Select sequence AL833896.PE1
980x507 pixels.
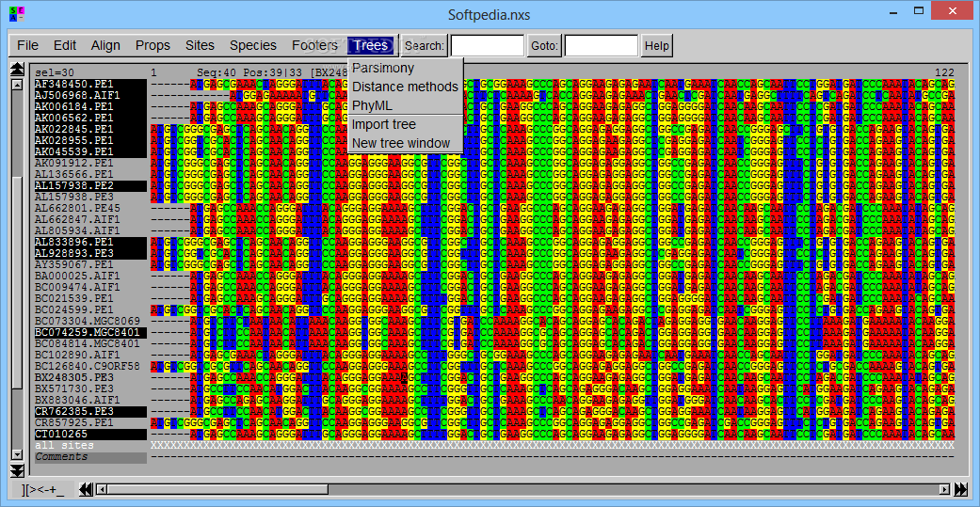pyautogui.click(x=90, y=242)
